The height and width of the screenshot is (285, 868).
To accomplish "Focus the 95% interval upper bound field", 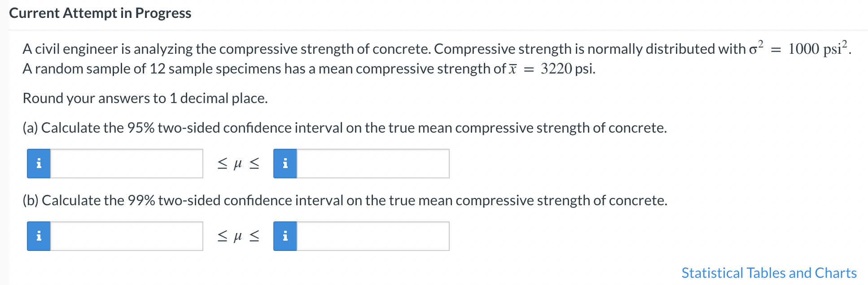I will coord(373,164).
